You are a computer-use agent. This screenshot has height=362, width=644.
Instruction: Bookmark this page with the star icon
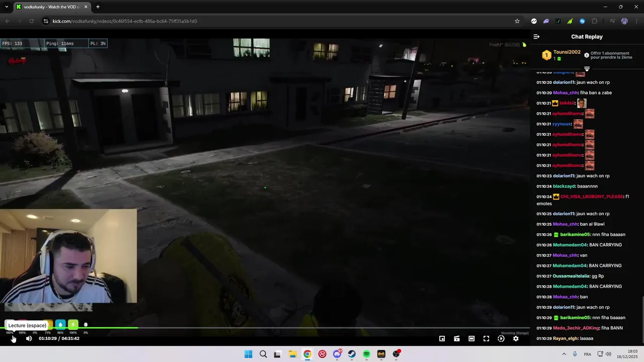[517, 21]
